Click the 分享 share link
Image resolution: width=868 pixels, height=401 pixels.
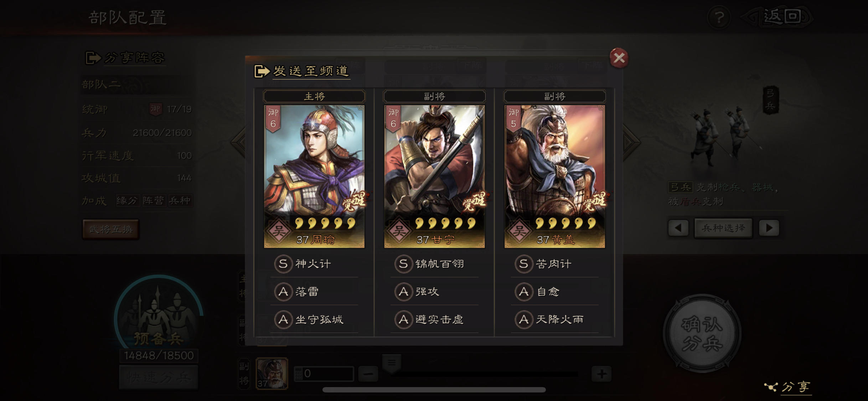point(789,387)
